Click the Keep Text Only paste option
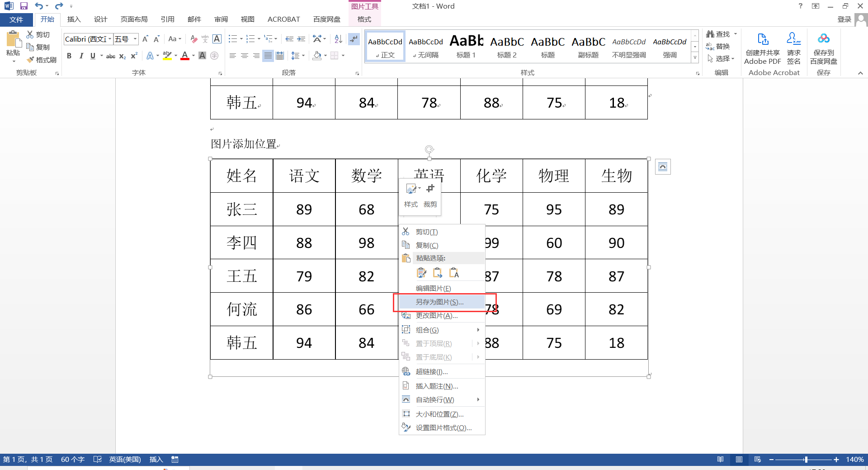868x470 pixels. pos(454,273)
